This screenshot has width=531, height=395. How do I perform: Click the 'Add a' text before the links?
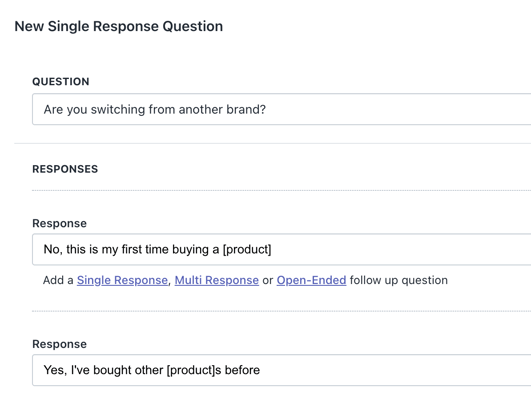58,280
